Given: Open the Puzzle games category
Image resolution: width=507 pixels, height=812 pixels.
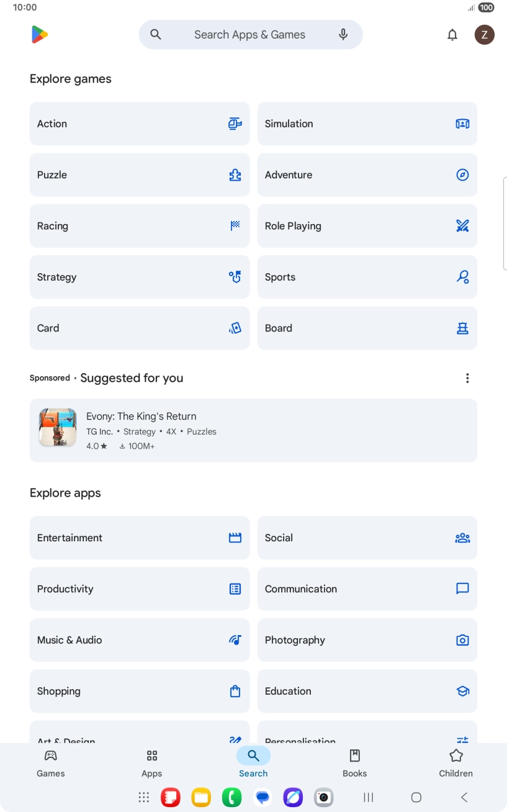Looking at the screenshot, I should [140, 175].
